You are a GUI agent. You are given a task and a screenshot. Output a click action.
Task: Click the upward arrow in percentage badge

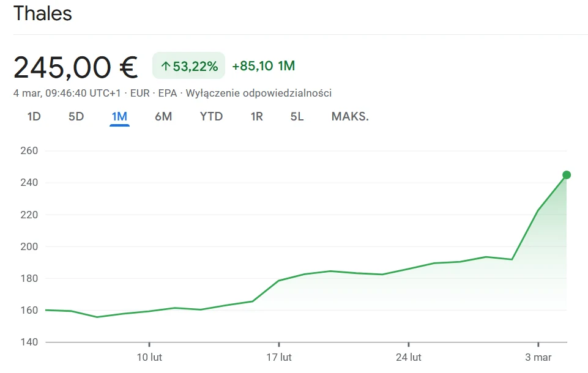pos(164,65)
